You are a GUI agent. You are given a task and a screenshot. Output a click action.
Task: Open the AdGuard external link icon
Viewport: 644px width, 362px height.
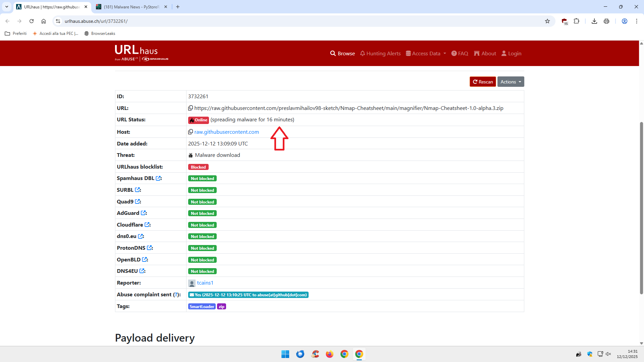144,213
